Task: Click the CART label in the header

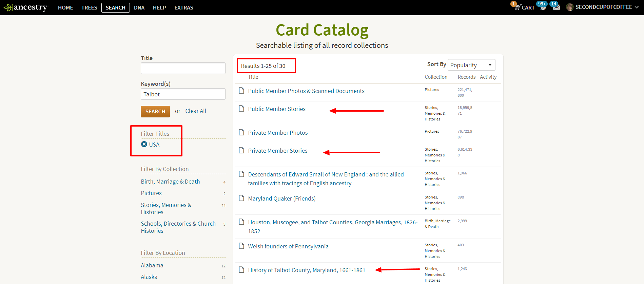Action: [528, 7]
